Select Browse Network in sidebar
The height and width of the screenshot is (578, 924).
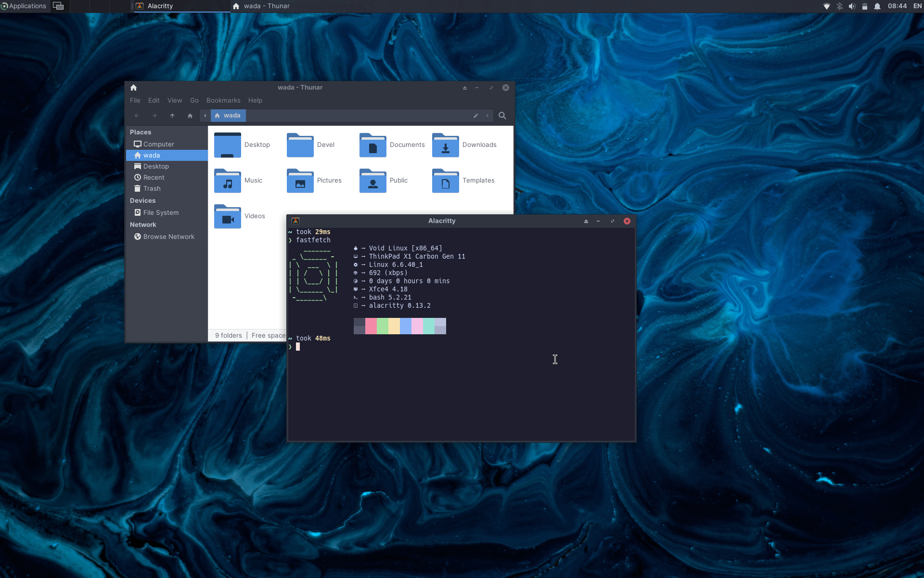[167, 236]
